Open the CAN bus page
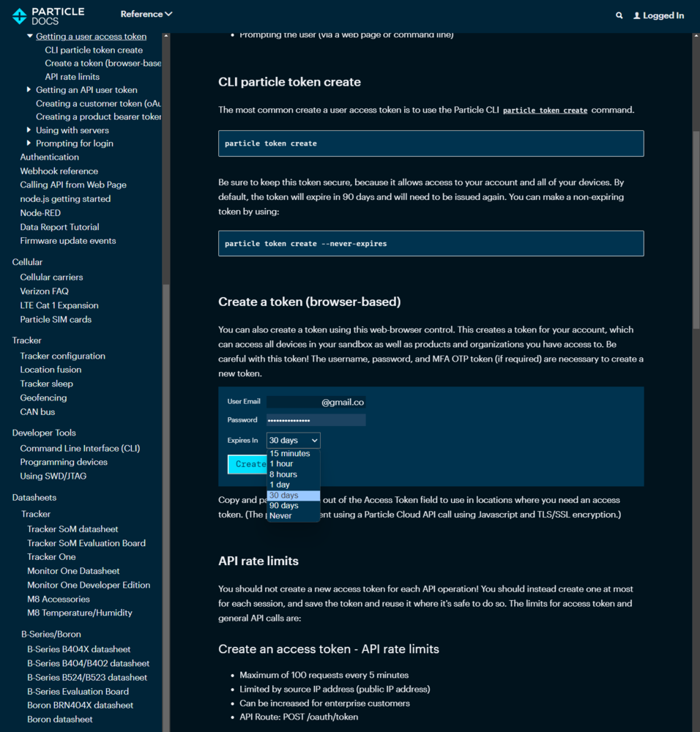700x732 pixels. point(37,411)
